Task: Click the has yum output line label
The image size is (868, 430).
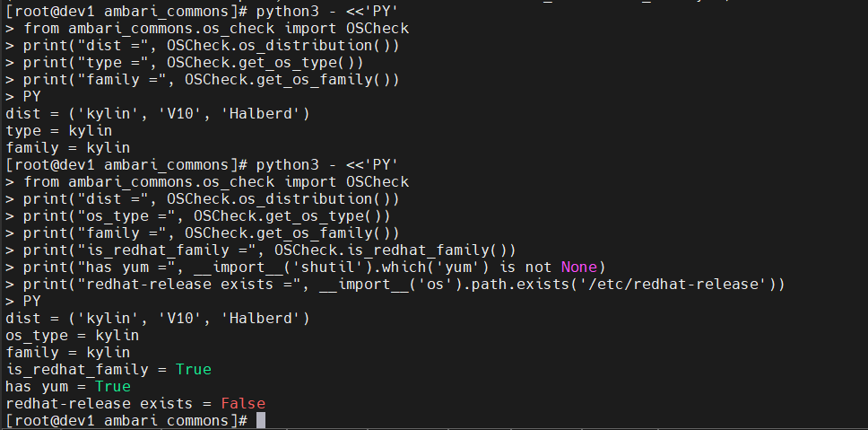Action: (x=40, y=386)
